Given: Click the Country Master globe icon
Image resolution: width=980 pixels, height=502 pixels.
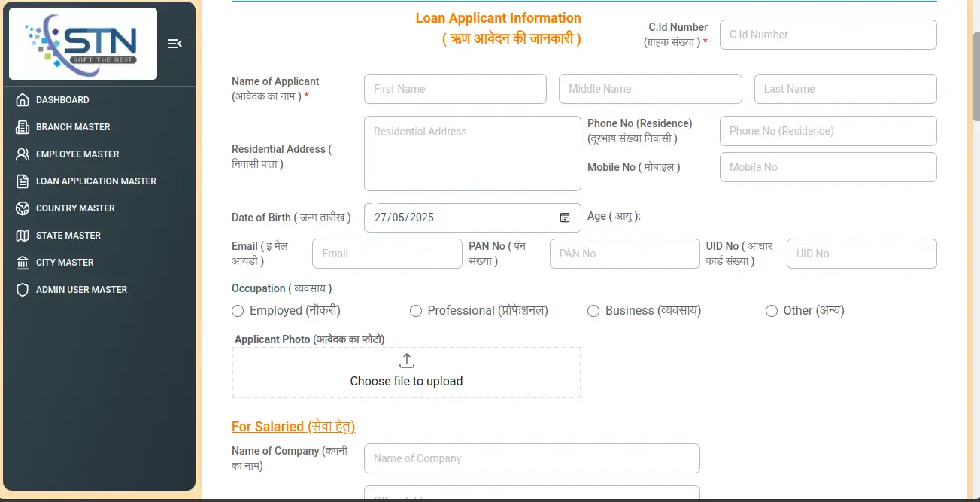Looking at the screenshot, I should [x=23, y=208].
